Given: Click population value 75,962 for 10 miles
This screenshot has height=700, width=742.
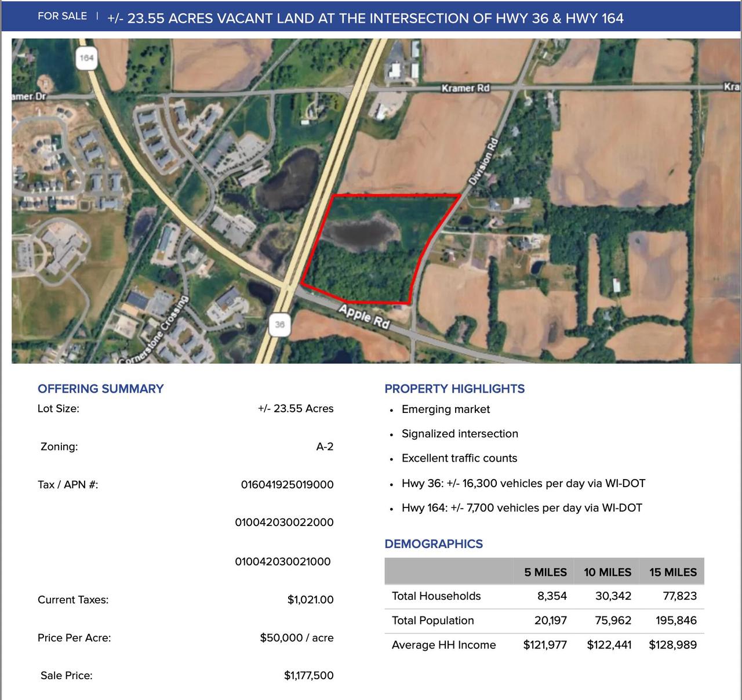Looking at the screenshot, I should point(613,621).
